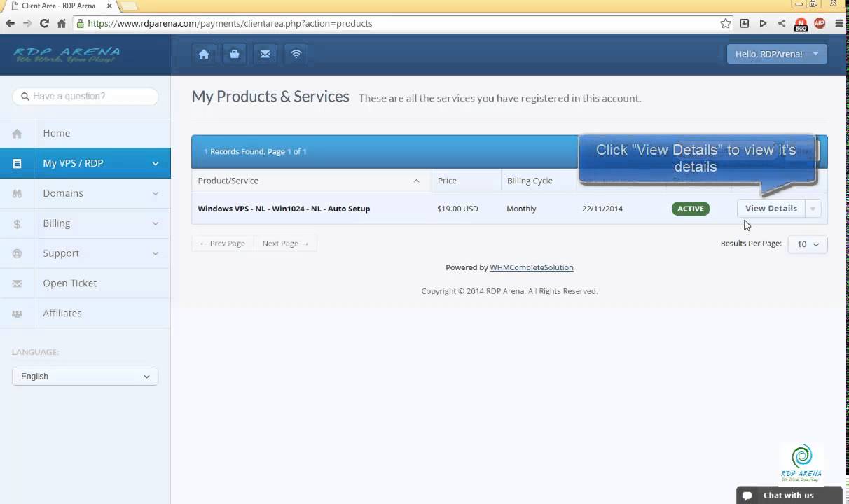Click the My VPS / RDP list icon
The image size is (849, 504).
pos(17,163)
